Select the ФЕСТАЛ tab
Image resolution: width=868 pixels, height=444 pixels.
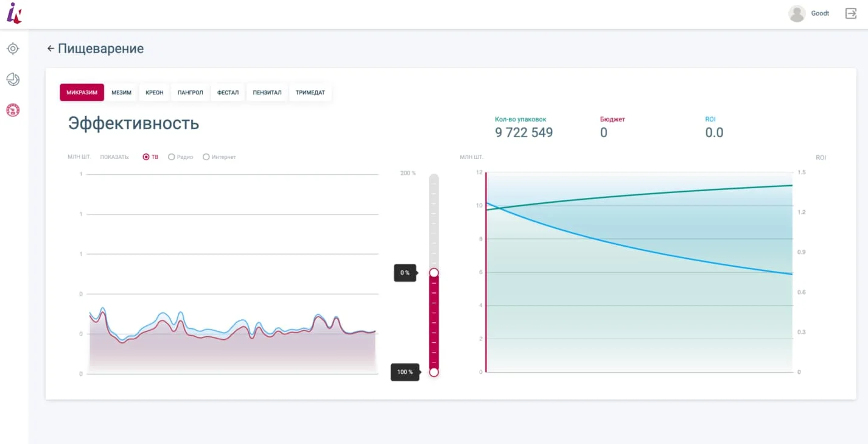pos(228,93)
